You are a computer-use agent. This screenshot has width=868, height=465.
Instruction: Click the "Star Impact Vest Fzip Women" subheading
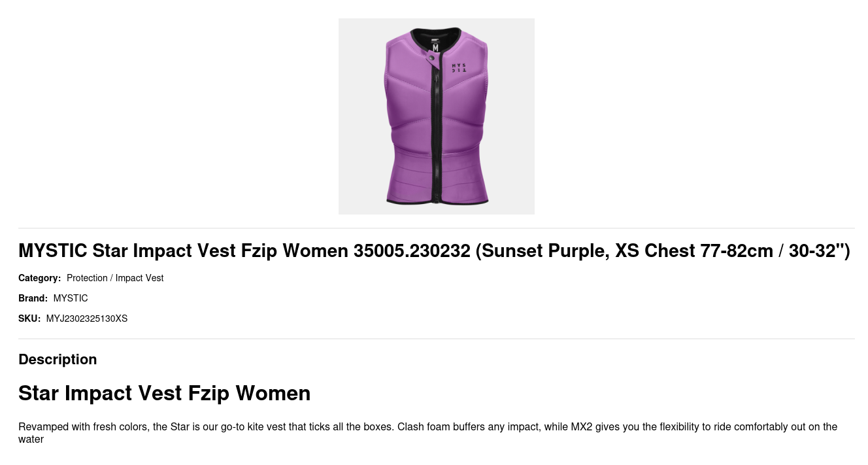[165, 393]
